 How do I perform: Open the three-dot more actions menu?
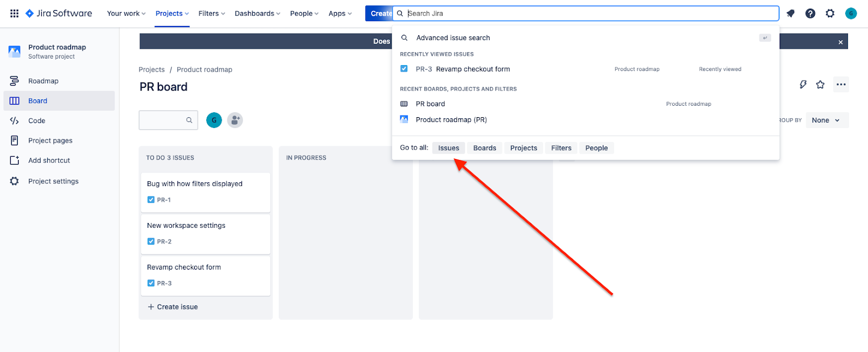pos(841,85)
